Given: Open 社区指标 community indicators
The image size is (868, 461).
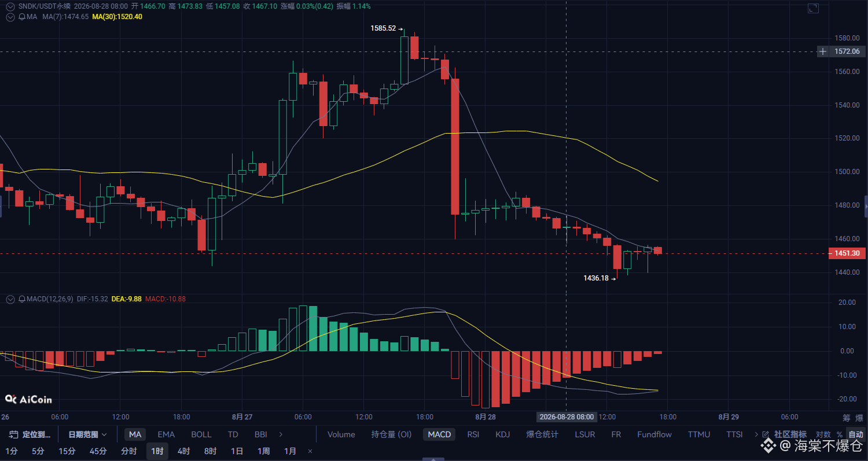Looking at the screenshot, I should (790, 434).
